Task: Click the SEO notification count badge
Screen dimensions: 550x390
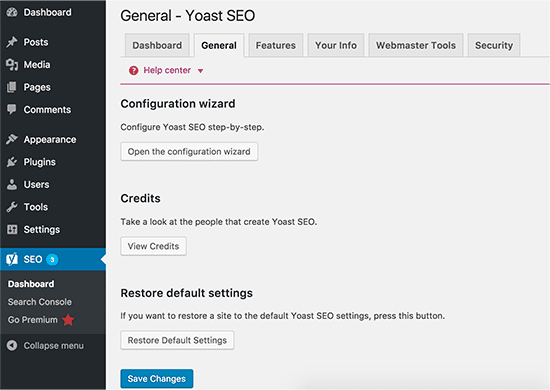Action: (x=52, y=260)
